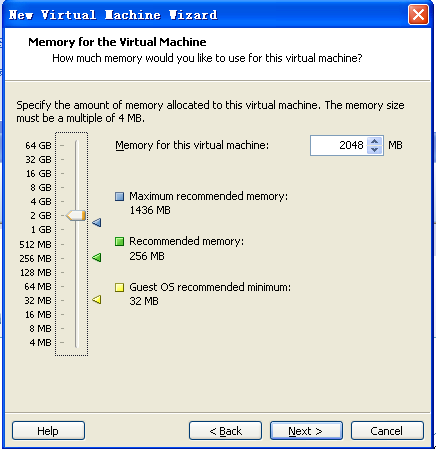Open Help for this wizard page
This screenshot has height=449, width=436.
tap(48, 431)
